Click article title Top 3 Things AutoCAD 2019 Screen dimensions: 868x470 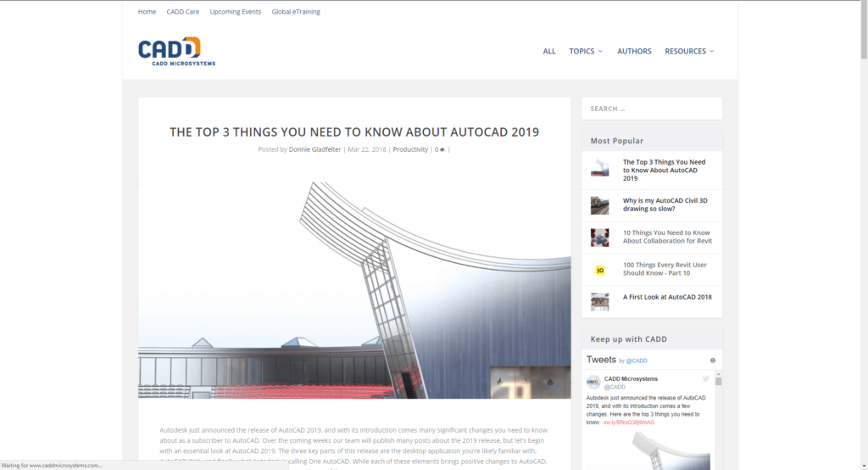(x=354, y=131)
